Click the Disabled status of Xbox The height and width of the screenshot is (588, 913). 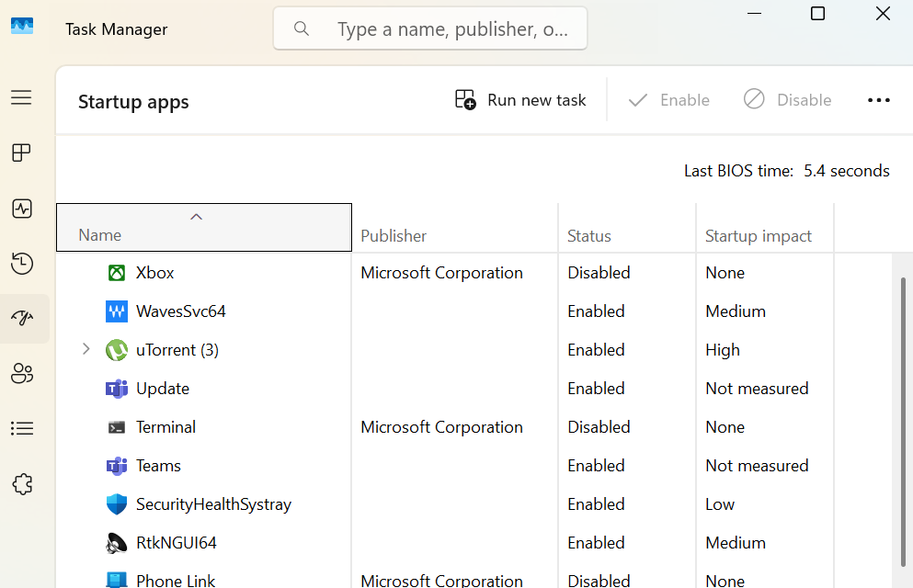pyautogui.click(x=599, y=273)
